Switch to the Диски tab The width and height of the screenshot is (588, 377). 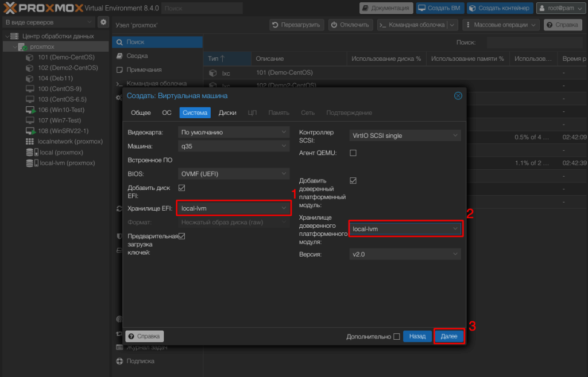pyautogui.click(x=227, y=113)
